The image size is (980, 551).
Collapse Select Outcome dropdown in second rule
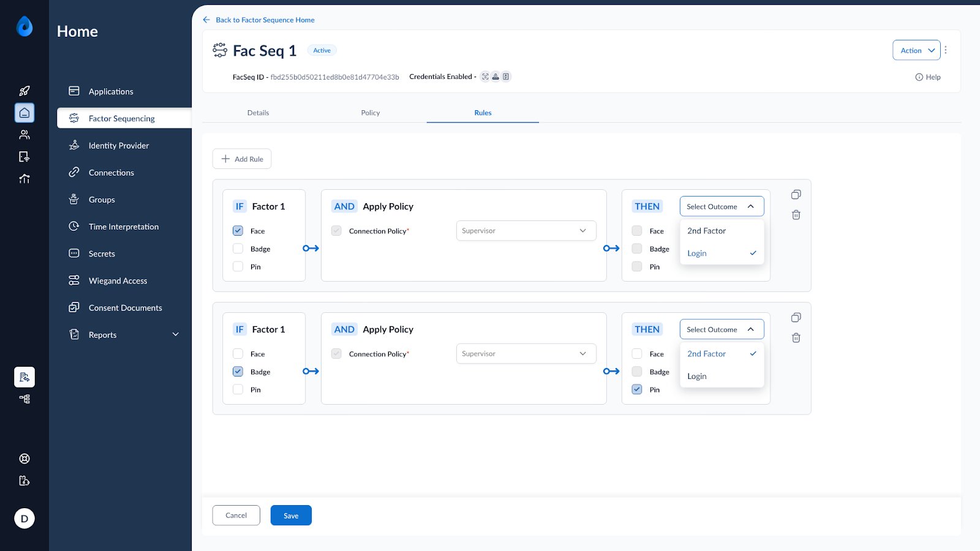coord(722,329)
